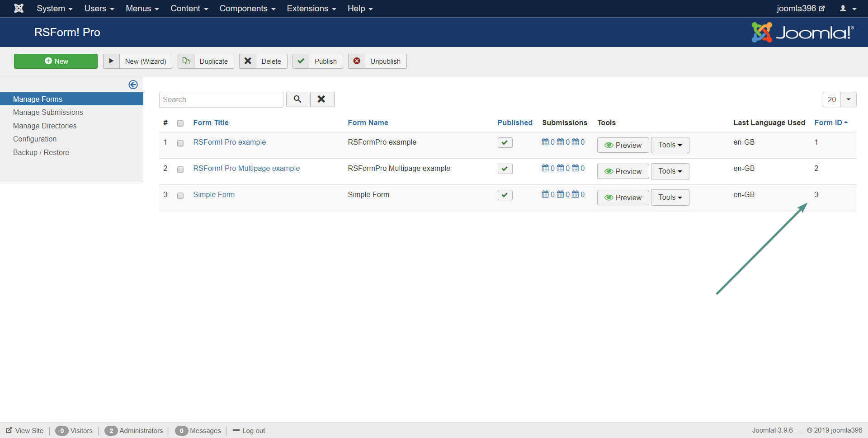Click first submissions calendar icon for RSForm! Pro example

tap(545, 142)
